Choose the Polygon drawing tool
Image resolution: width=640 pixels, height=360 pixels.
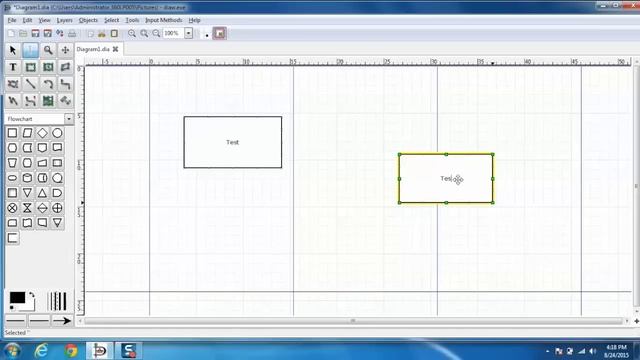click(65, 67)
